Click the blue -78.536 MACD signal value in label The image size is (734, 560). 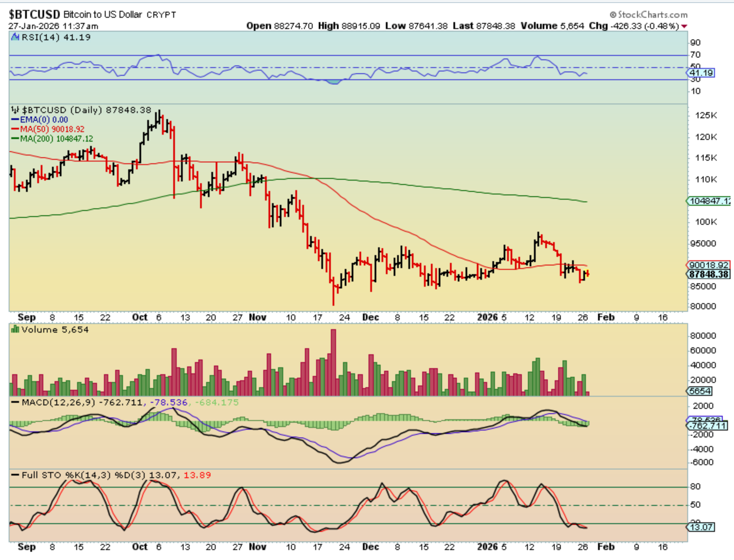168,402
